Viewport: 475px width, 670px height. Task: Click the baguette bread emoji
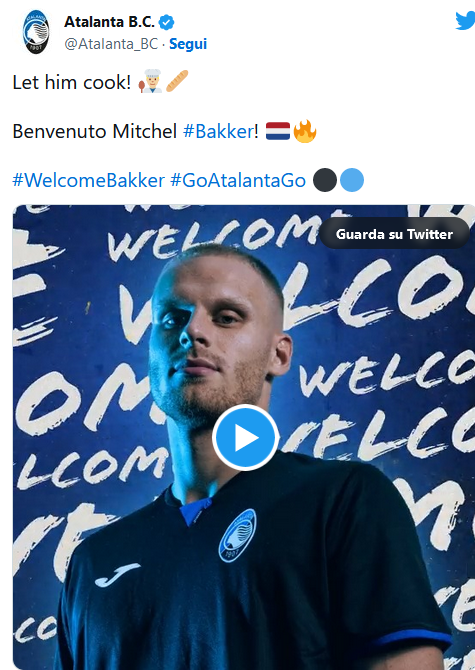[x=177, y=81]
